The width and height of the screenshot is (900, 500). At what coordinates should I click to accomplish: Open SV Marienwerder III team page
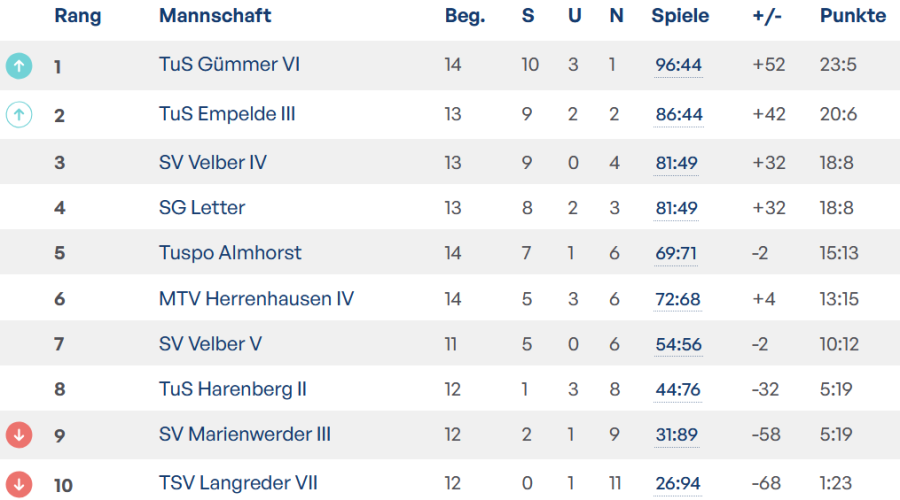pos(245,435)
